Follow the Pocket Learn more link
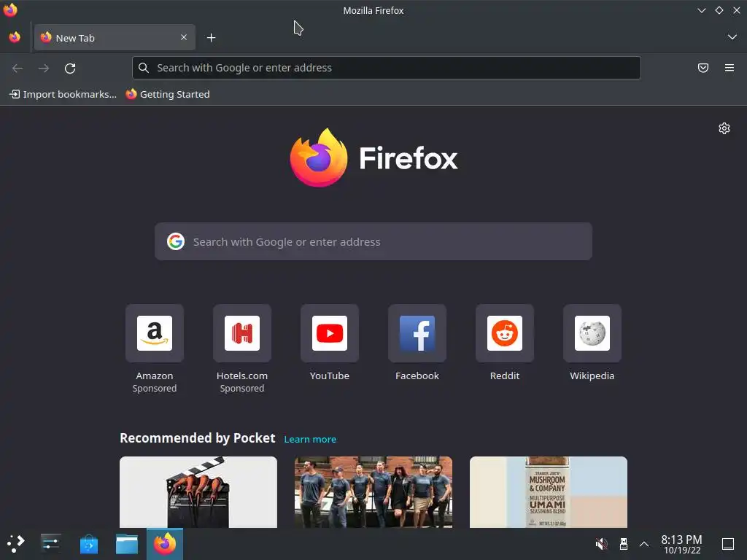The height and width of the screenshot is (560, 747). point(310,439)
